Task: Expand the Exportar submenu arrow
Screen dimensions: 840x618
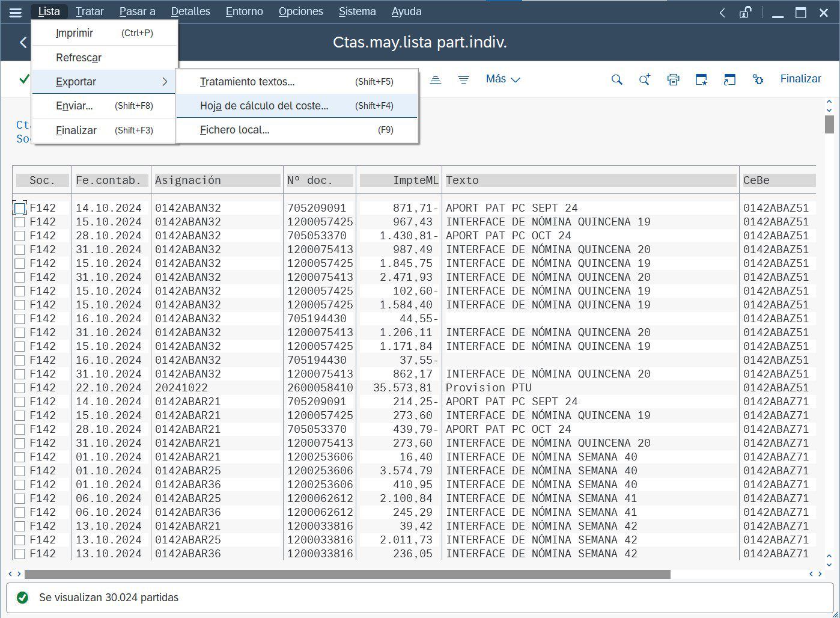Action: (165, 82)
